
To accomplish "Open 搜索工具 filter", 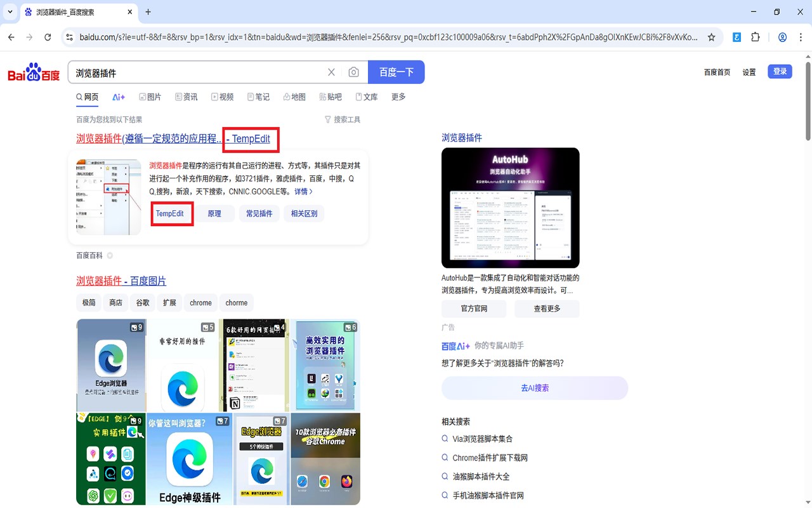I will [343, 119].
